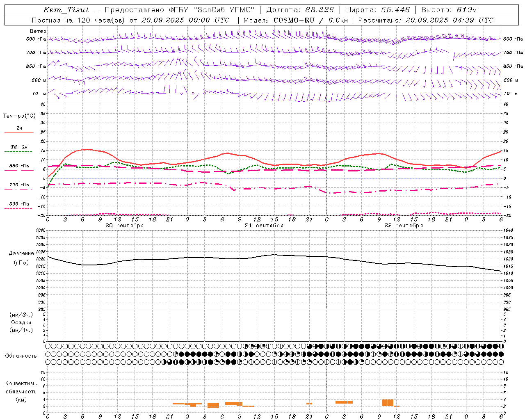
Task: Click the Ветер wind panel label
Action: pyautogui.click(x=38, y=31)
